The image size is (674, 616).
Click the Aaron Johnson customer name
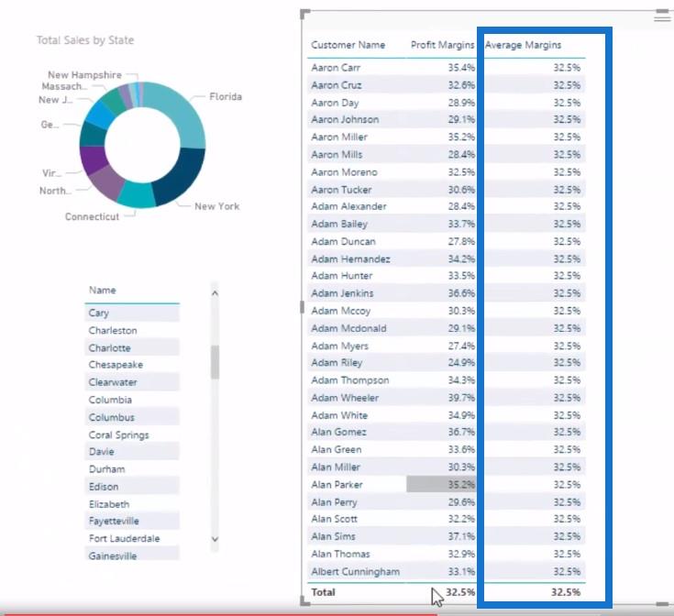(x=345, y=119)
